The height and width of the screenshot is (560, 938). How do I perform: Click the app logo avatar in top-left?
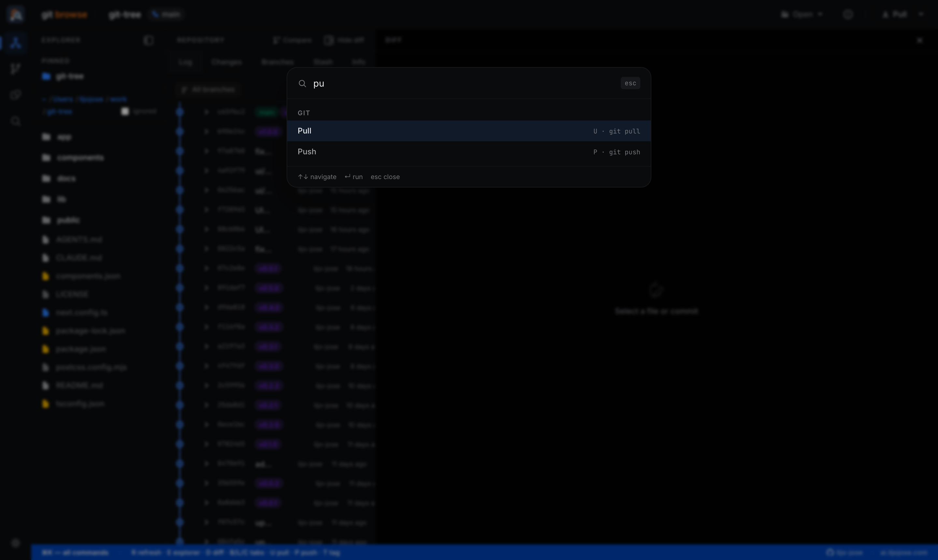tap(16, 14)
